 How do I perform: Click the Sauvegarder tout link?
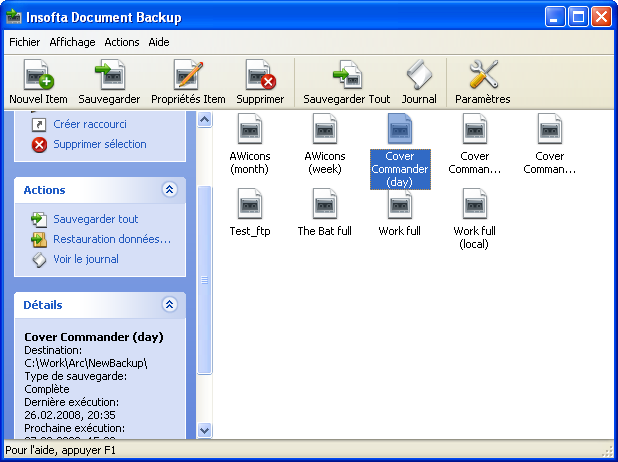click(x=96, y=219)
